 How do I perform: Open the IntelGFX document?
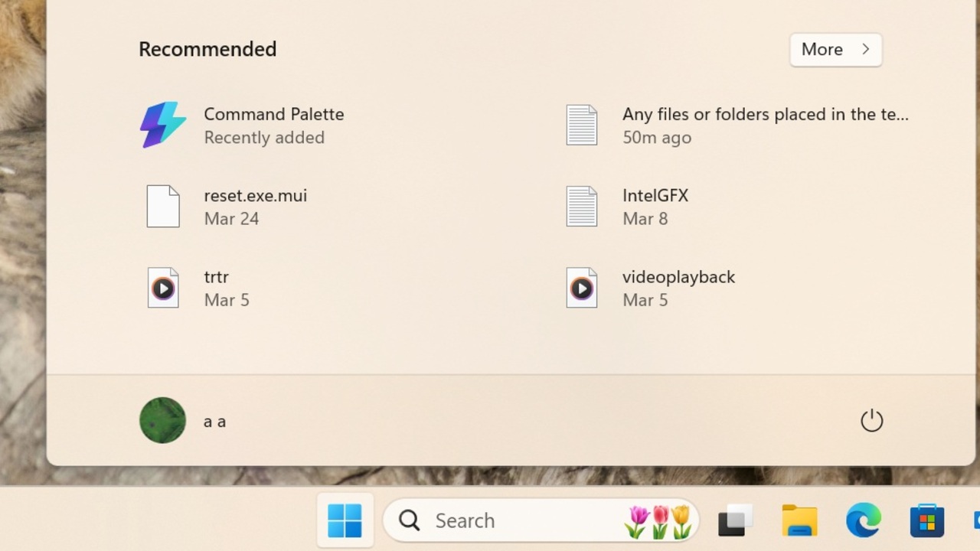(655, 206)
